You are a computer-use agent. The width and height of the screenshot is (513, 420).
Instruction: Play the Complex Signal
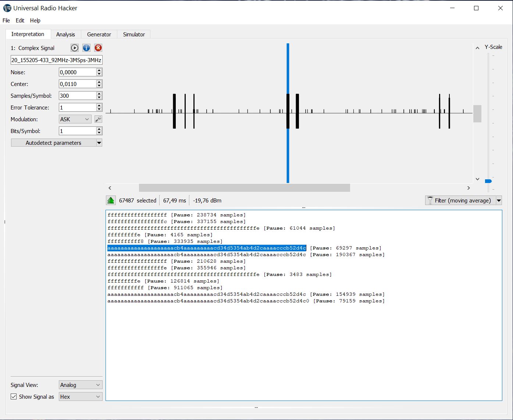pyautogui.click(x=75, y=48)
